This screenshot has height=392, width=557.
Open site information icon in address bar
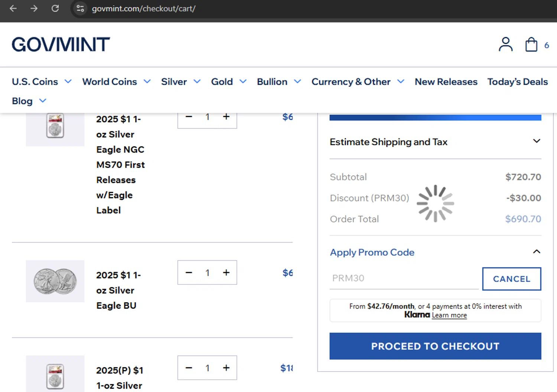click(x=80, y=9)
